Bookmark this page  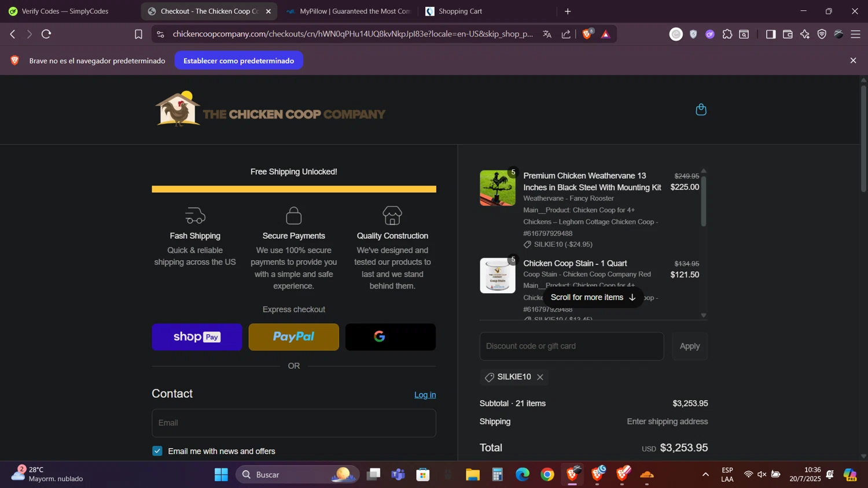(x=138, y=34)
